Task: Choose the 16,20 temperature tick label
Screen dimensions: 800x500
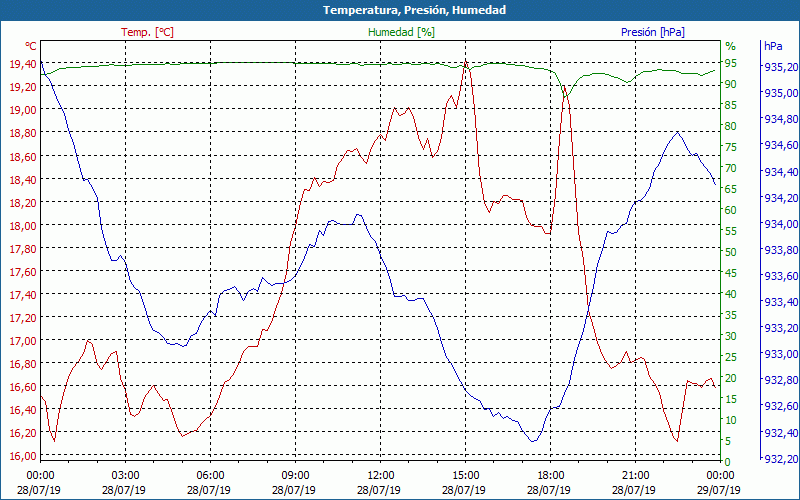Action: [x=23, y=433]
